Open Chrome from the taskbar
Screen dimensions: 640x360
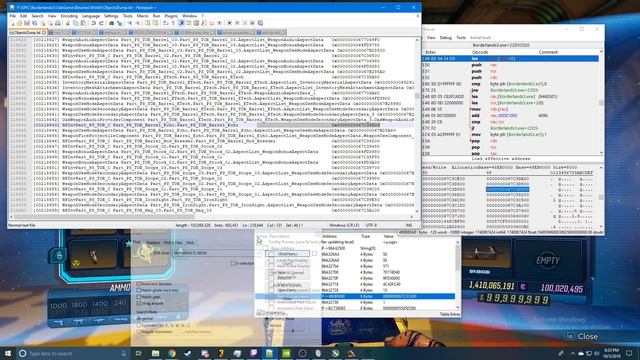[x=172, y=353]
